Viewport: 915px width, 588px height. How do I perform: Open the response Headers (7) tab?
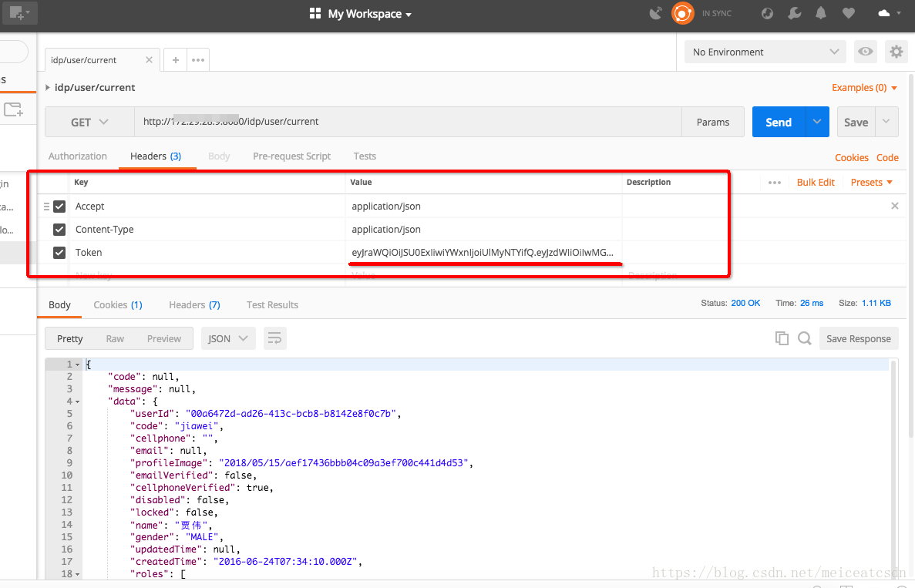(194, 305)
